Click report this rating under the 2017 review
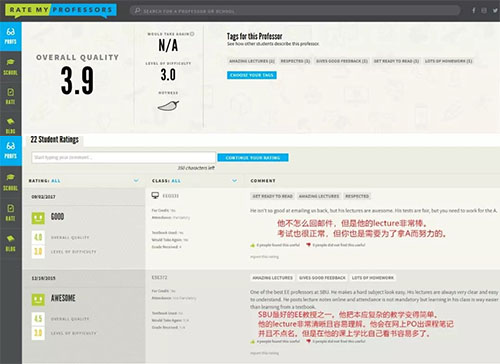500x364 pixels. point(264,257)
